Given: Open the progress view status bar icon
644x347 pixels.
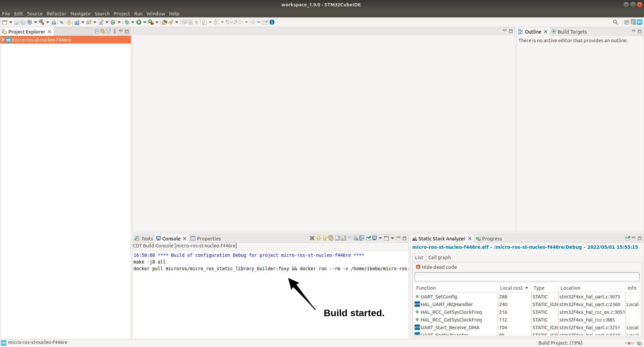Looking at the screenshot, I should point(639,343).
